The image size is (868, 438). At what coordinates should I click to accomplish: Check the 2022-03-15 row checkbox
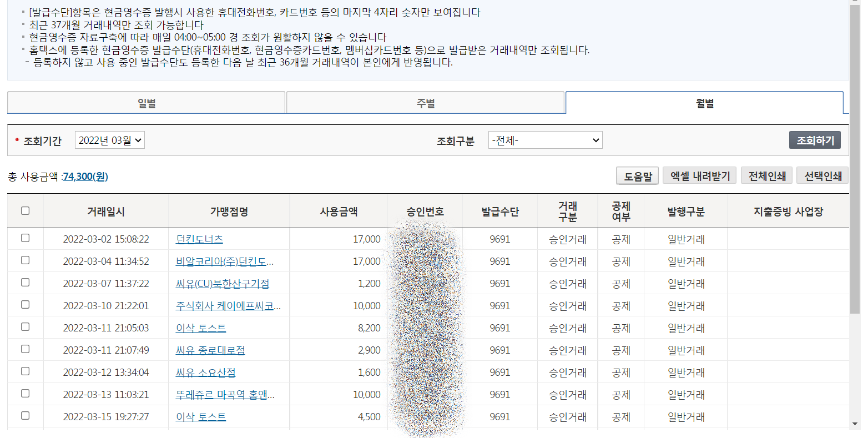click(x=25, y=415)
